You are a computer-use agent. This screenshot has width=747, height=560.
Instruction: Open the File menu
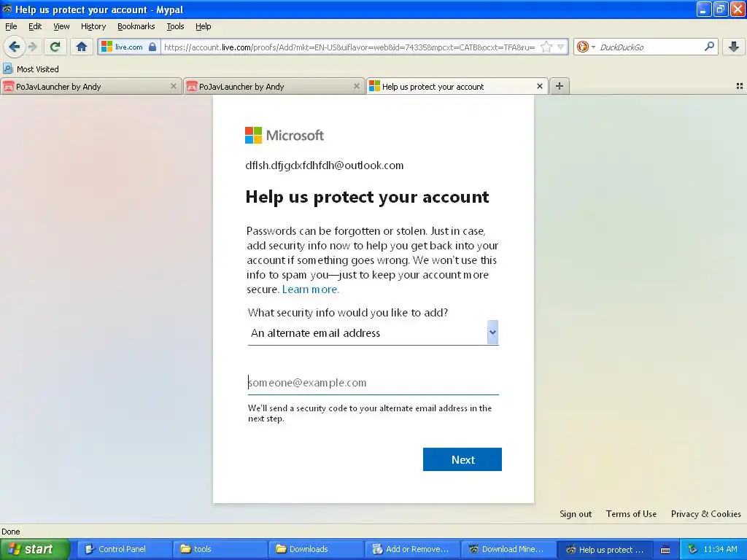click(11, 26)
